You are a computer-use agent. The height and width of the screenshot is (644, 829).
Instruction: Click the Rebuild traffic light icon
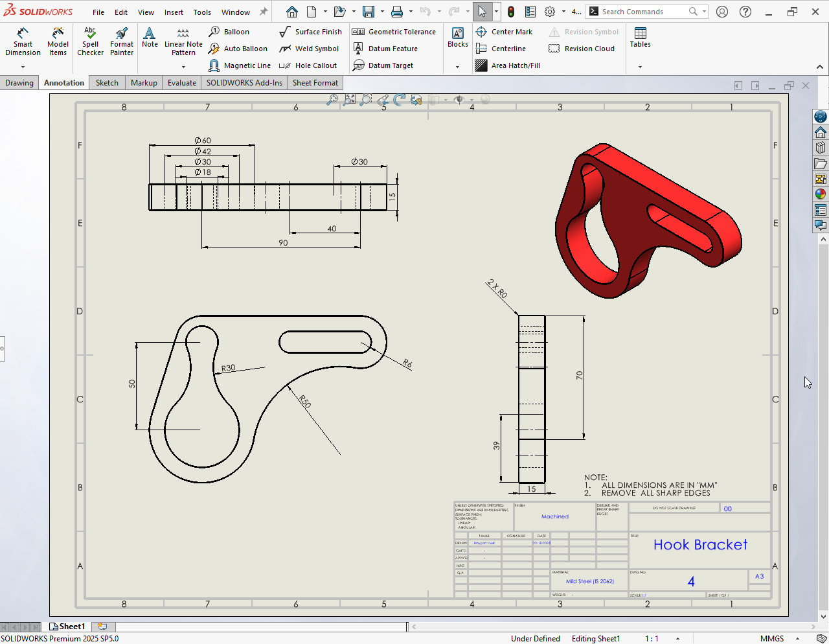(x=511, y=12)
